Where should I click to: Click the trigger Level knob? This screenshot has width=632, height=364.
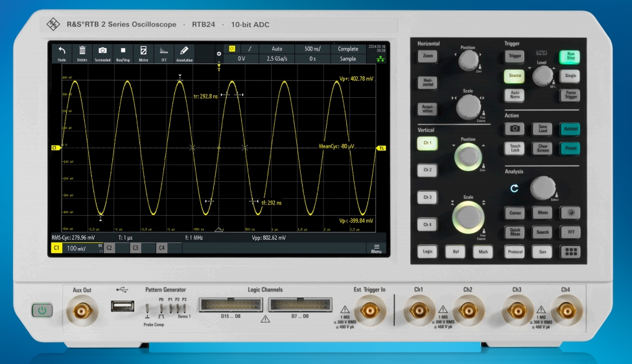pos(542,77)
